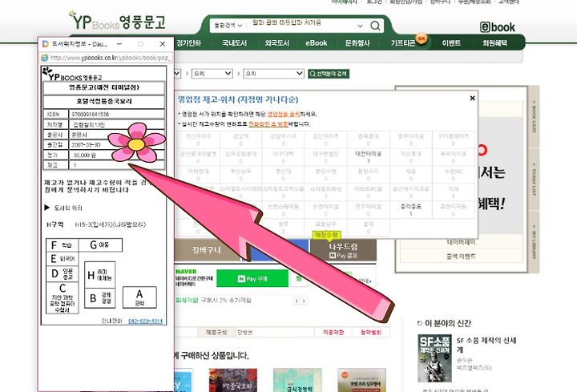Click the 선택분야 검색 button
Screen dimensions: 577x392
(x=329, y=74)
